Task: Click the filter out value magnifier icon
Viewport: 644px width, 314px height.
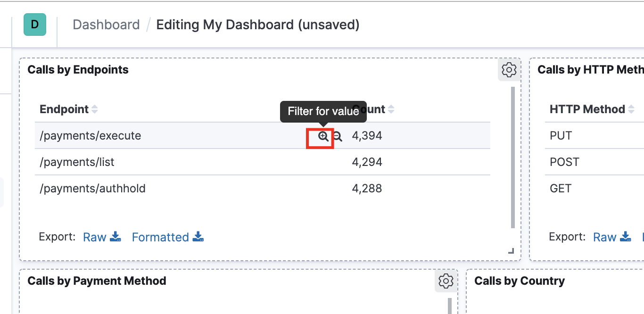Action: [337, 137]
